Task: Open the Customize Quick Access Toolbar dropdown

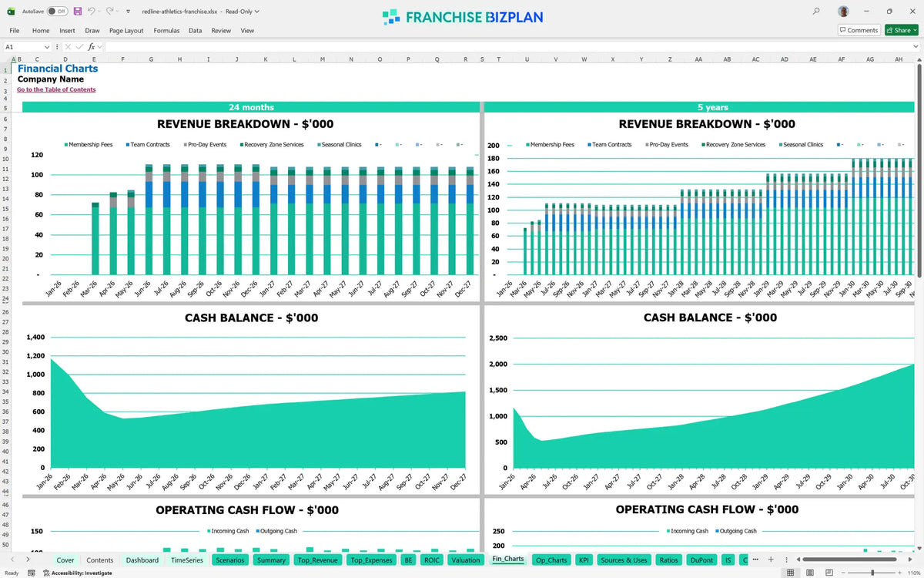Action: point(128,12)
